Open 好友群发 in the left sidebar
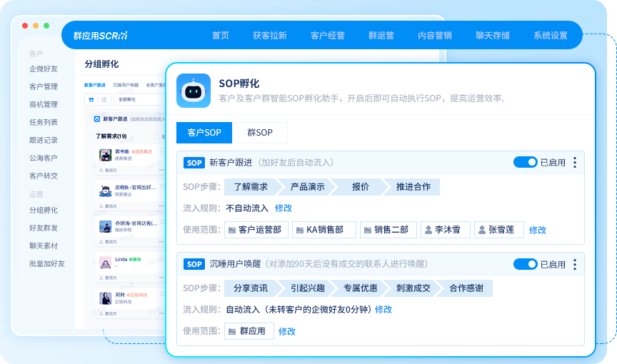The height and width of the screenshot is (364, 617). tap(44, 228)
